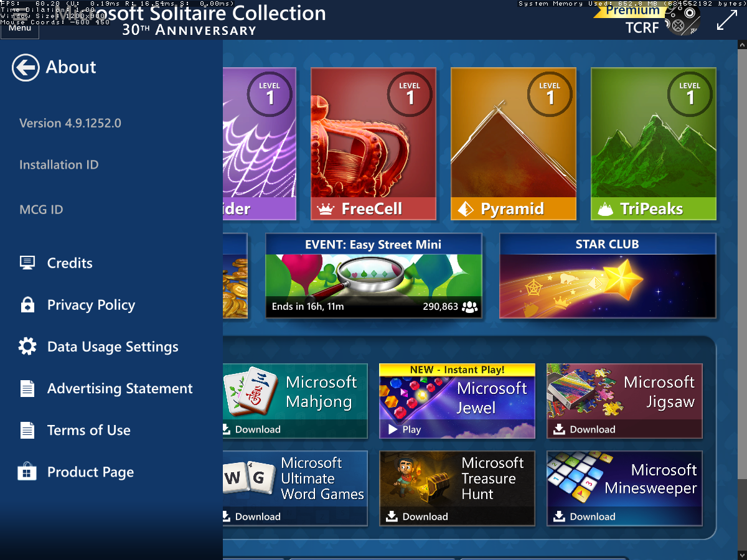747x560 pixels.
Task: Open the Advertising Statement
Action: click(120, 388)
